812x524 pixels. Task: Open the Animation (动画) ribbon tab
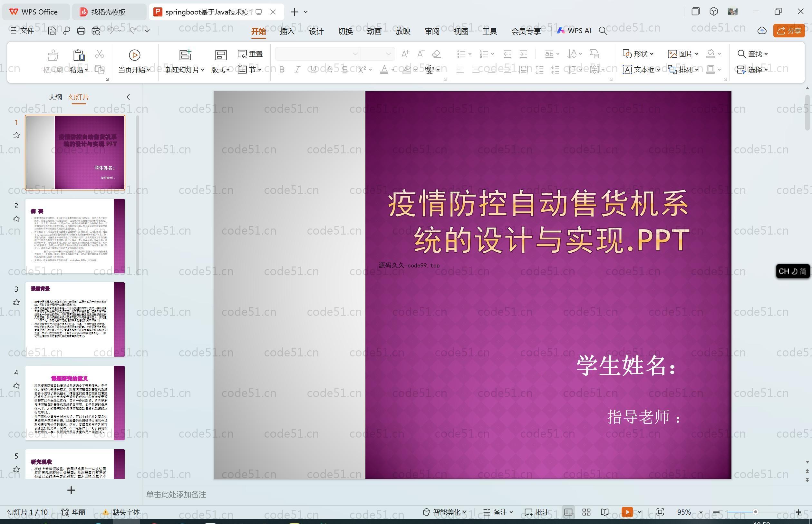coord(374,31)
